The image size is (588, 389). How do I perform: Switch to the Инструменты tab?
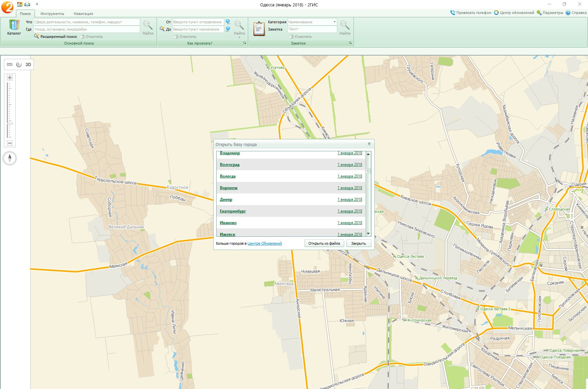(x=52, y=14)
